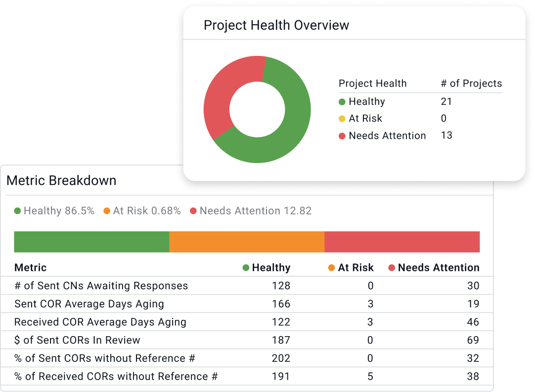Click green dot in Healthy column header
Image resolution: width=535 pixels, height=392 pixels.
246,268
